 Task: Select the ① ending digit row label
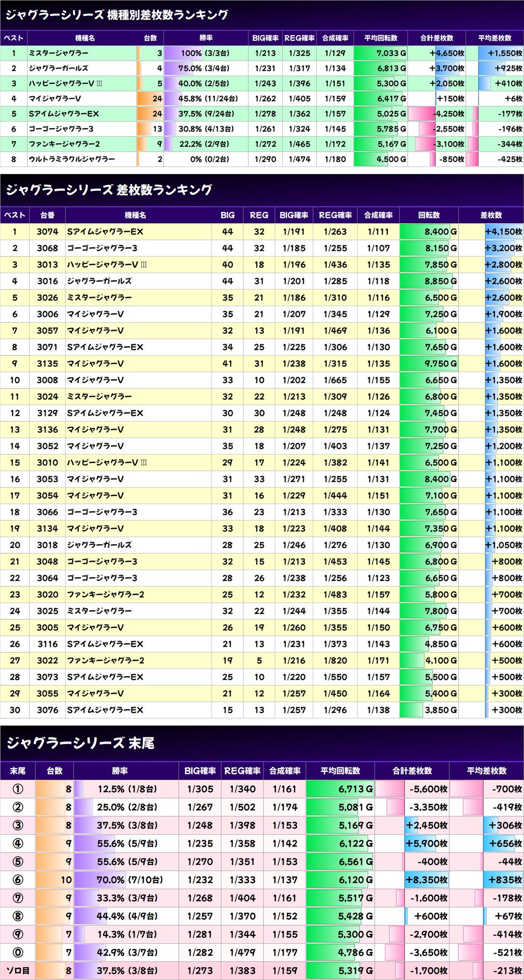[x=18, y=789]
